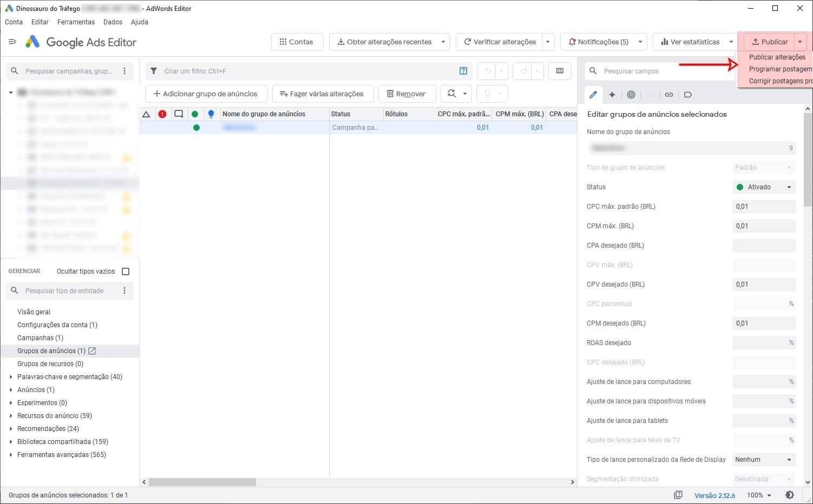Viewport: 813px width, 504px height.
Task: Click the Verificar alterações button
Action: click(499, 42)
